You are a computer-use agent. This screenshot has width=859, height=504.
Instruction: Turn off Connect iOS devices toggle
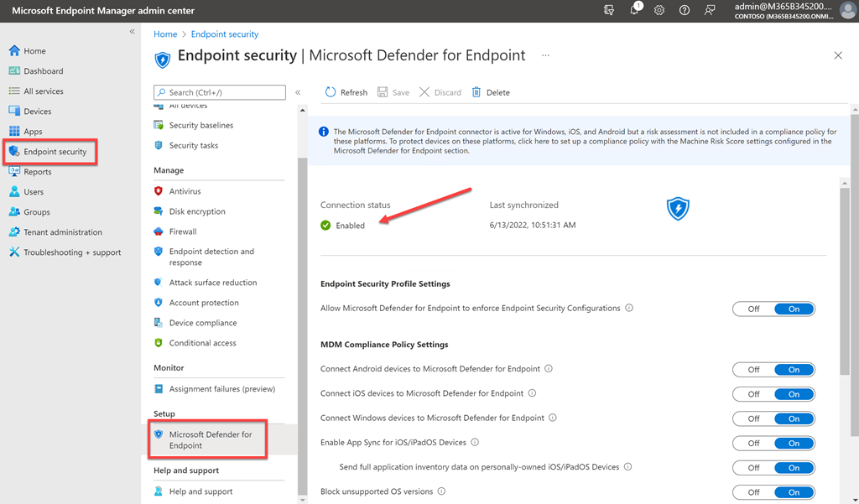pos(753,394)
